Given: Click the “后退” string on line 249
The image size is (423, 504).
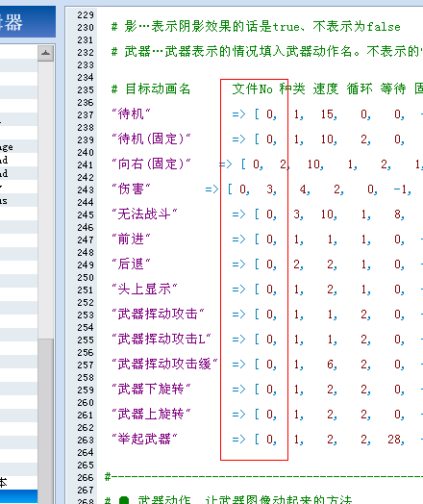Looking at the screenshot, I should [131, 265].
